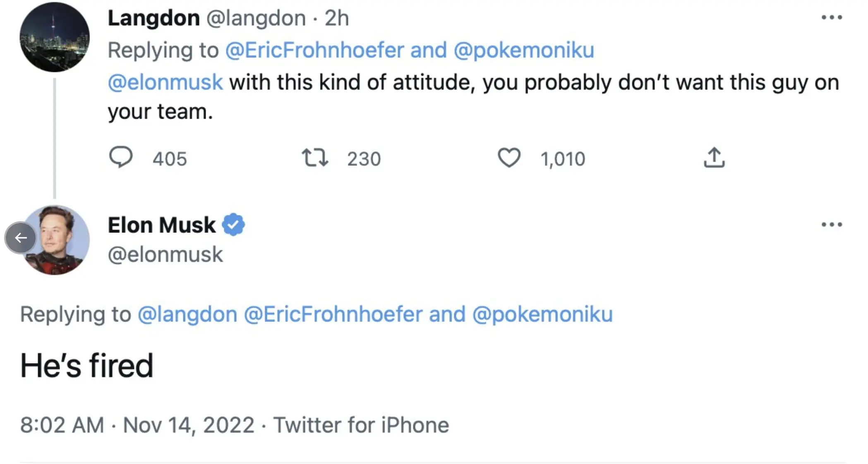Open Langdon's profile picture
The height and width of the screenshot is (464, 868).
pyautogui.click(x=55, y=37)
